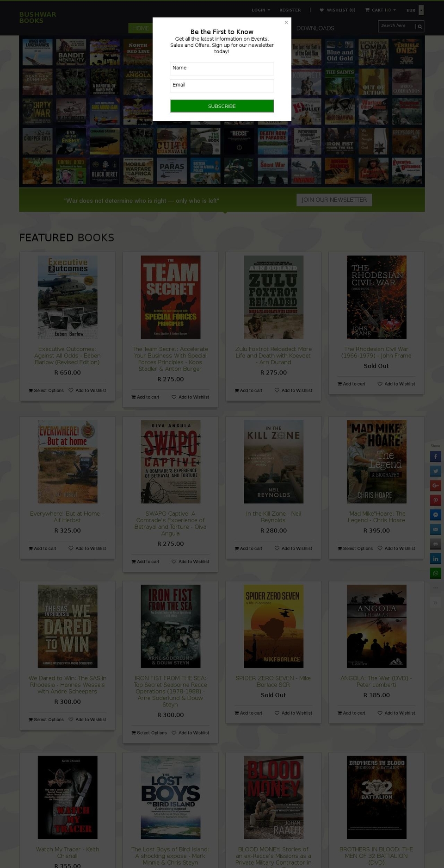Add Angola The War DVD to wishlist
This screenshot has height=868, width=444.
click(x=396, y=713)
